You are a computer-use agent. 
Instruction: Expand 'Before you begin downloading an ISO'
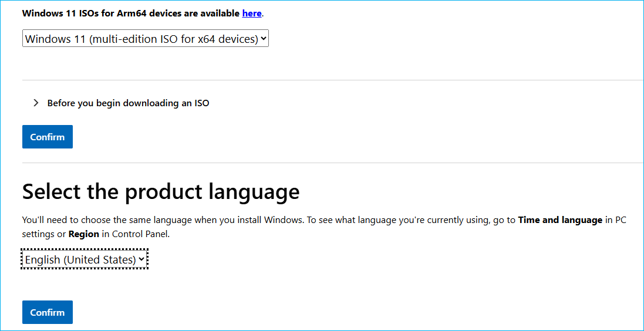point(122,103)
